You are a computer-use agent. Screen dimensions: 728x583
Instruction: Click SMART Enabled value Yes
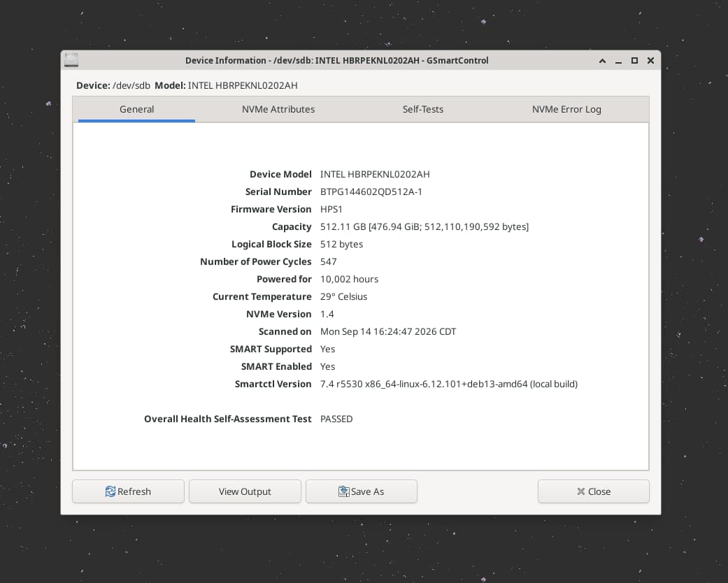click(x=327, y=367)
